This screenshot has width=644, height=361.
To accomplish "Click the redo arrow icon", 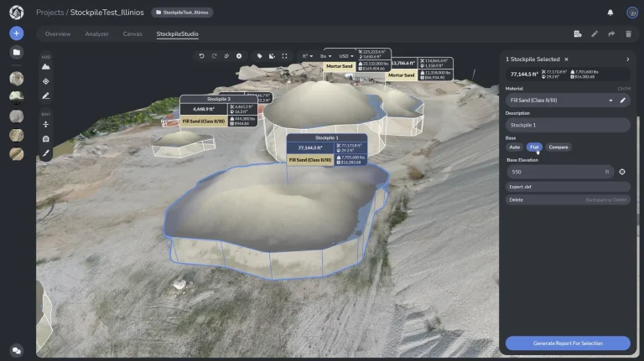I will point(214,56).
